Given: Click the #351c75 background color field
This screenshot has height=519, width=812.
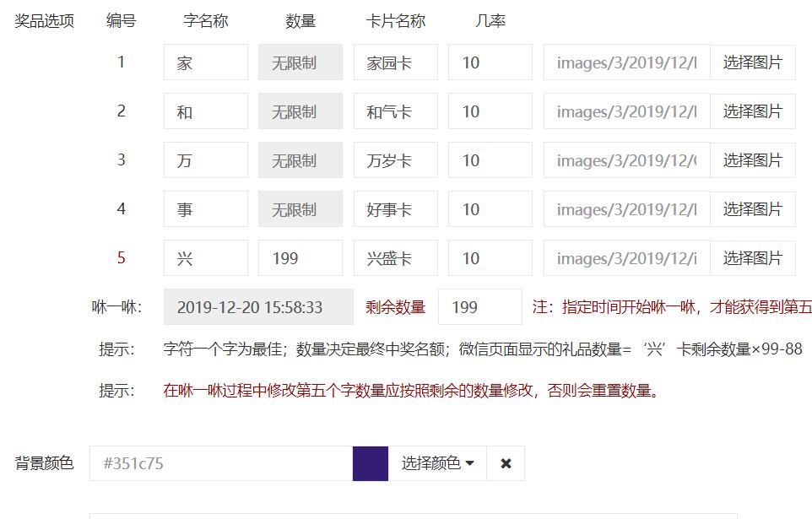Looking at the screenshot, I should (221, 463).
